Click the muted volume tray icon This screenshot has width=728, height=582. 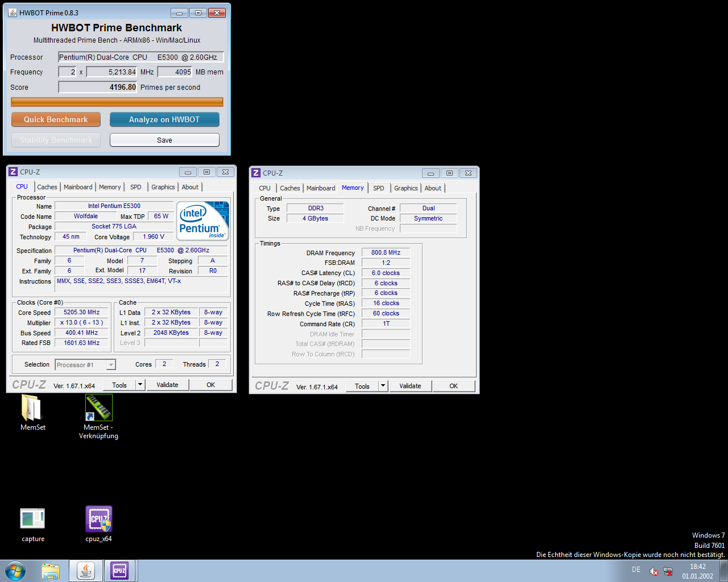653,571
